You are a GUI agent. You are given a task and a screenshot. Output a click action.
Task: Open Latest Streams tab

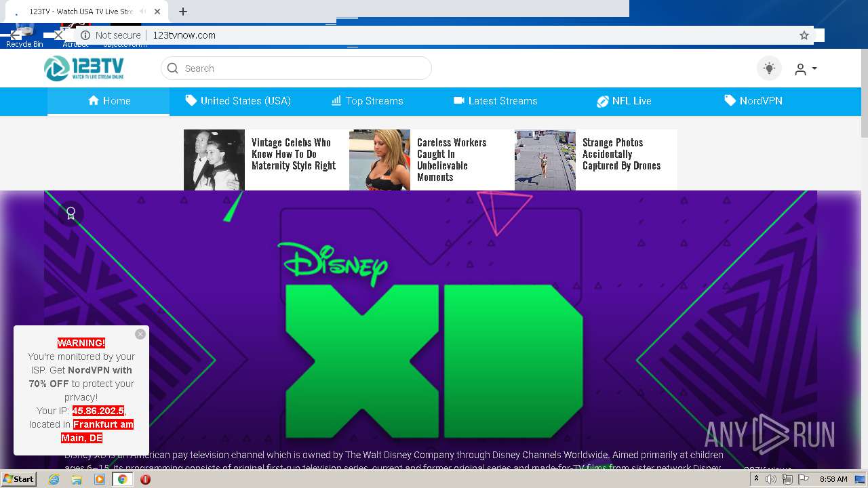[496, 101]
